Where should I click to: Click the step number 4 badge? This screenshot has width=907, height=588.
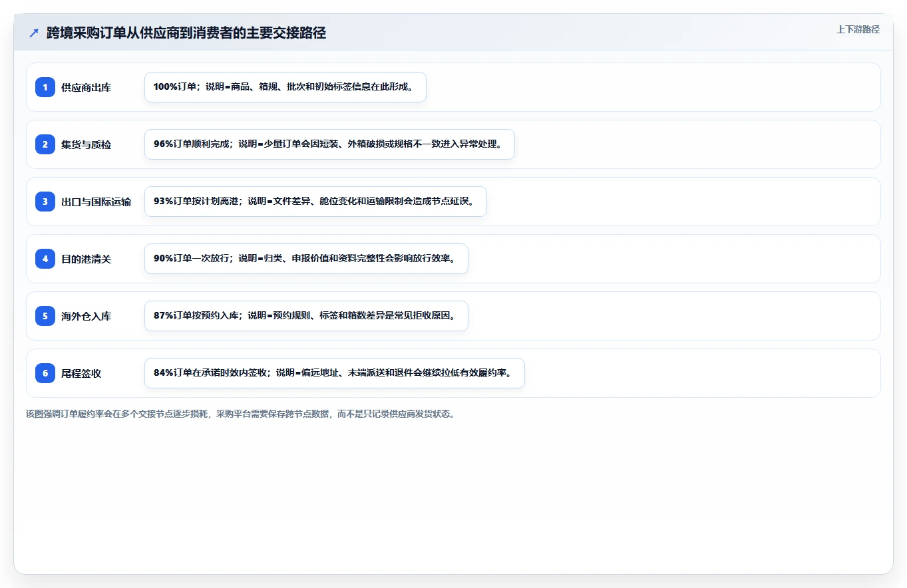pos(45,259)
